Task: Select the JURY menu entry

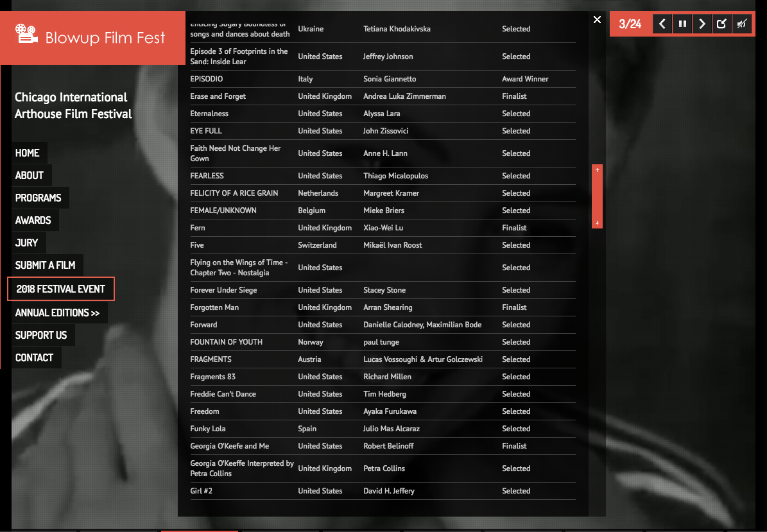Action: point(27,243)
